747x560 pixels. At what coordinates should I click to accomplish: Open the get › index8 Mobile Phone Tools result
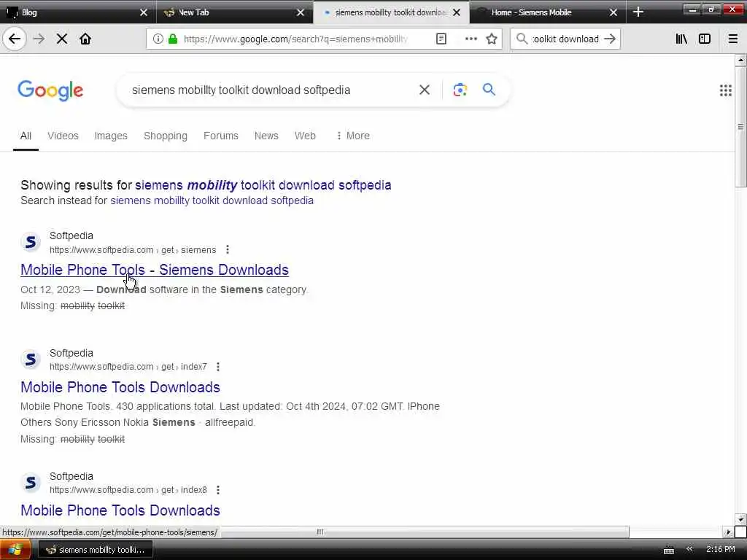coord(120,510)
